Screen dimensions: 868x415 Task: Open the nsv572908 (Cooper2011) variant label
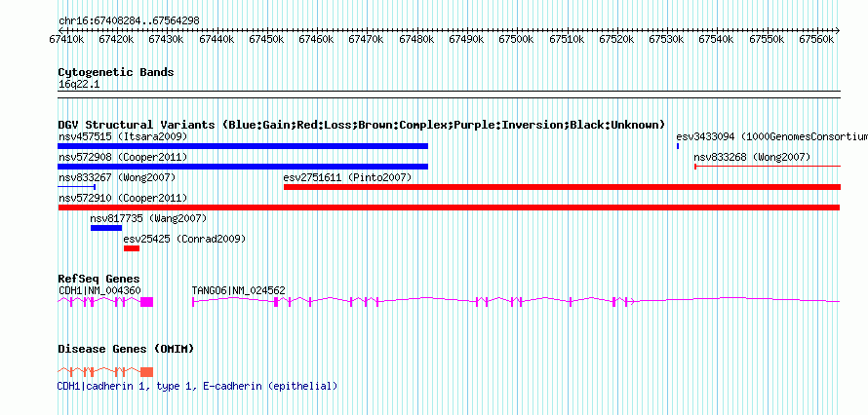pos(123,158)
